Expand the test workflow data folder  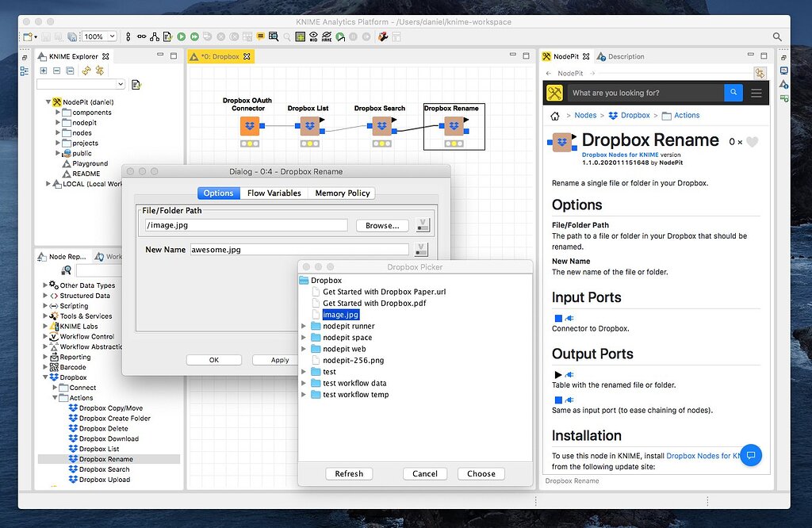coord(304,383)
